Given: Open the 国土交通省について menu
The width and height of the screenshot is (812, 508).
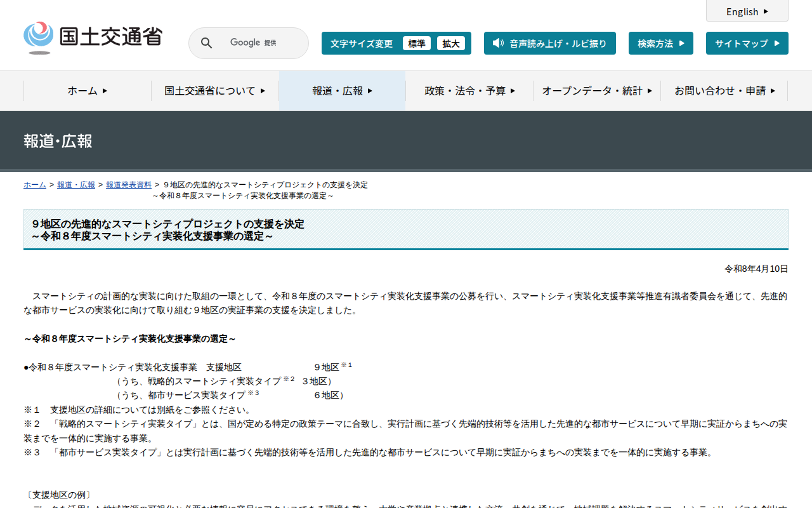Looking at the screenshot, I should click(x=215, y=91).
